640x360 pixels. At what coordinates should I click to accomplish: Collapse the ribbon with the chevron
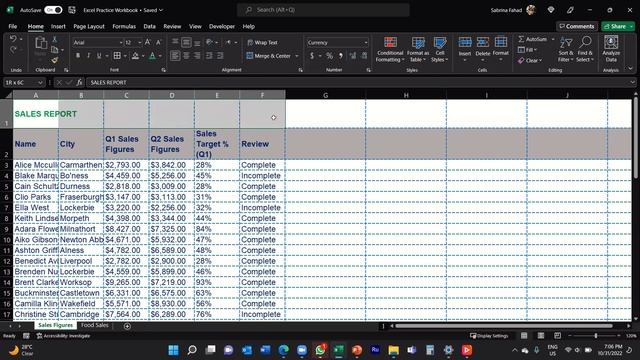tap(631, 69)
